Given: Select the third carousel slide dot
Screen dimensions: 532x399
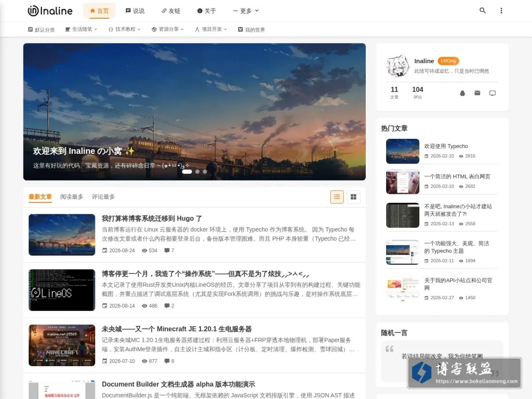Looking at the screenshot, I should pos(205,172).
